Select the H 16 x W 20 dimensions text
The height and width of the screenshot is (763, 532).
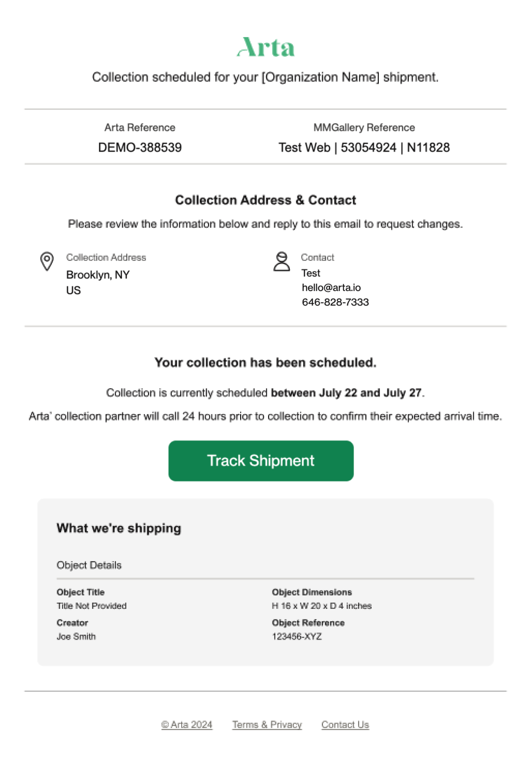(321, 606)
